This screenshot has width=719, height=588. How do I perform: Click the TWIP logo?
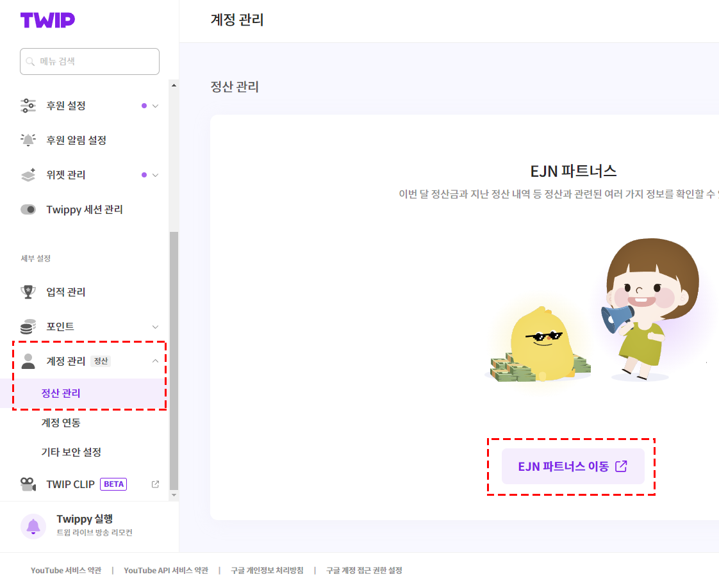pyautogui.click(x=47, y=20)
